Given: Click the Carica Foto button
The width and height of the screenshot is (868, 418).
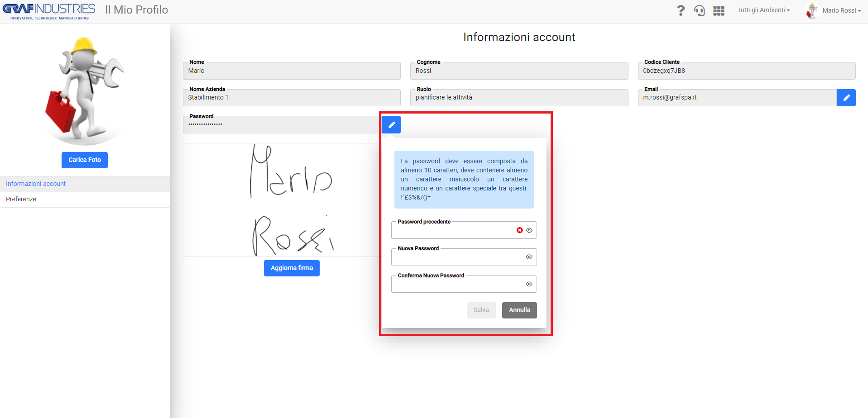Looking at the screenshot, I should tap(85, 160).
